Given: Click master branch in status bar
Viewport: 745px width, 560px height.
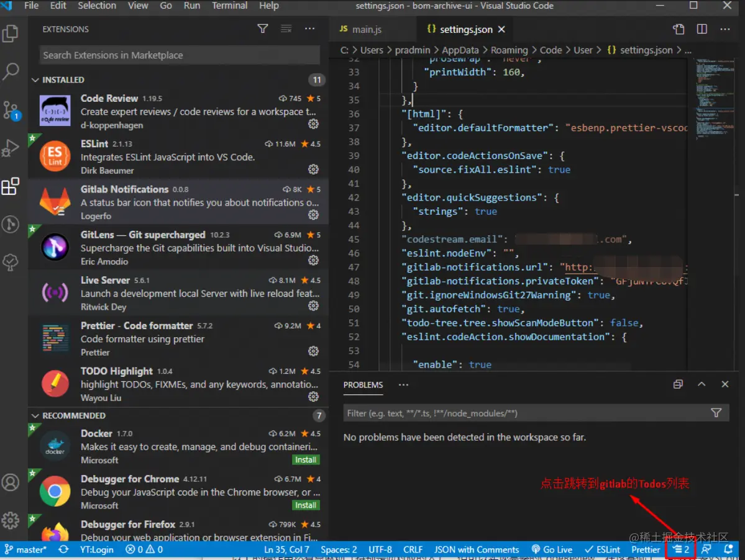Looking at the screenshot, I should [x=25, y=549].
